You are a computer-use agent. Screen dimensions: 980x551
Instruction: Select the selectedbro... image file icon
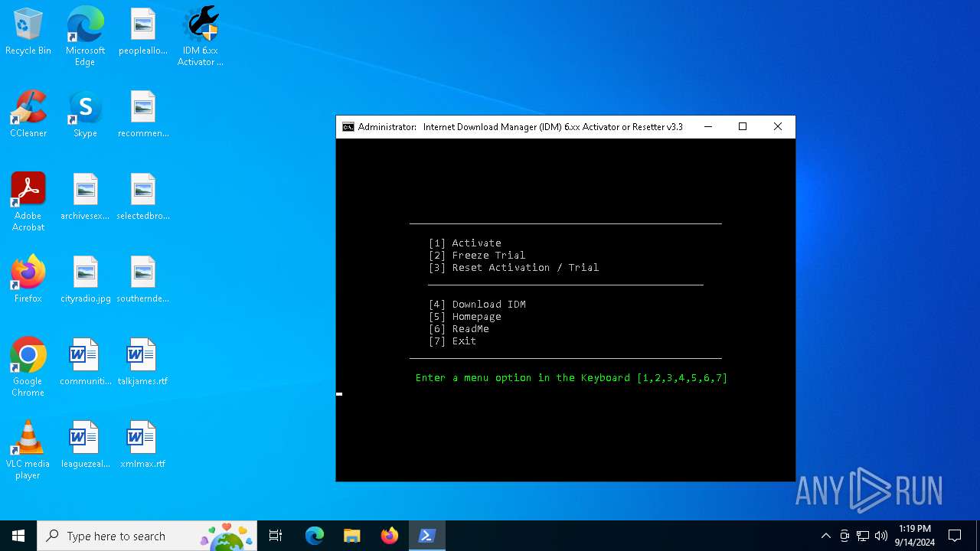[x=143, y=197]
